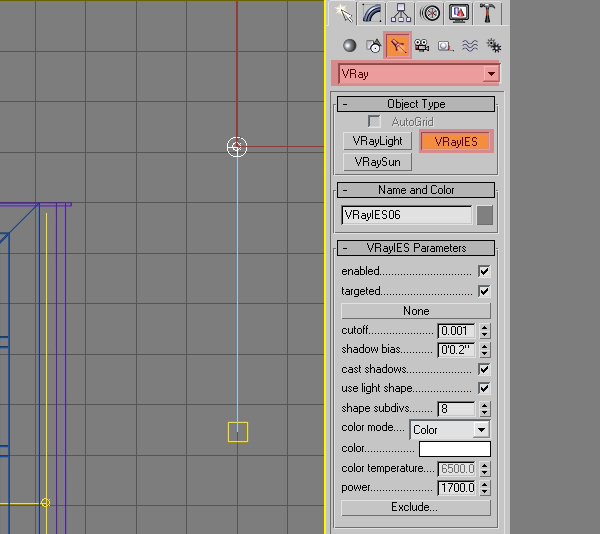The height and width of the screenshot is (534, 600).
Task: Collapse the Object Type rollout
Action: click(416, 104)
